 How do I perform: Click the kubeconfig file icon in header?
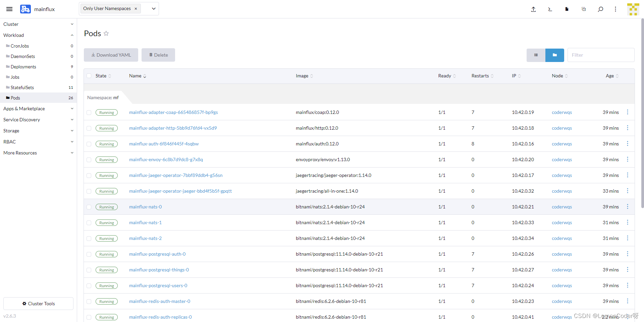coord(567,9)
